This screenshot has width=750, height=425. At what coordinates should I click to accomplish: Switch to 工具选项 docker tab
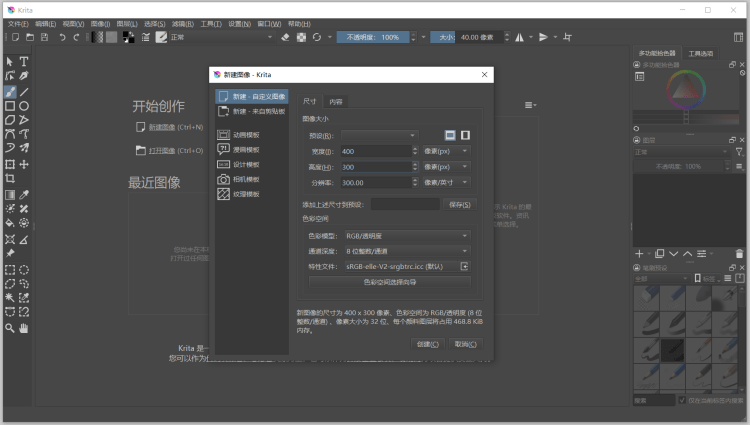tap(700, 54)
